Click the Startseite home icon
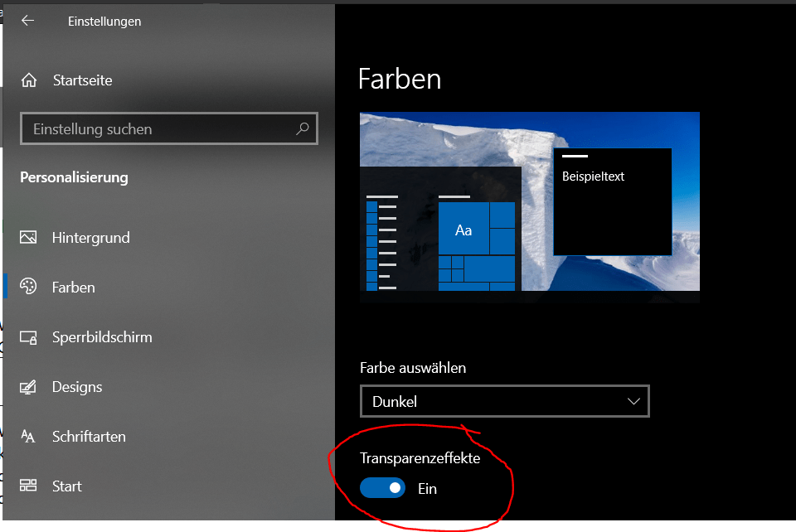Viewport: 796px width, 532px height. (x=29, y=80)
